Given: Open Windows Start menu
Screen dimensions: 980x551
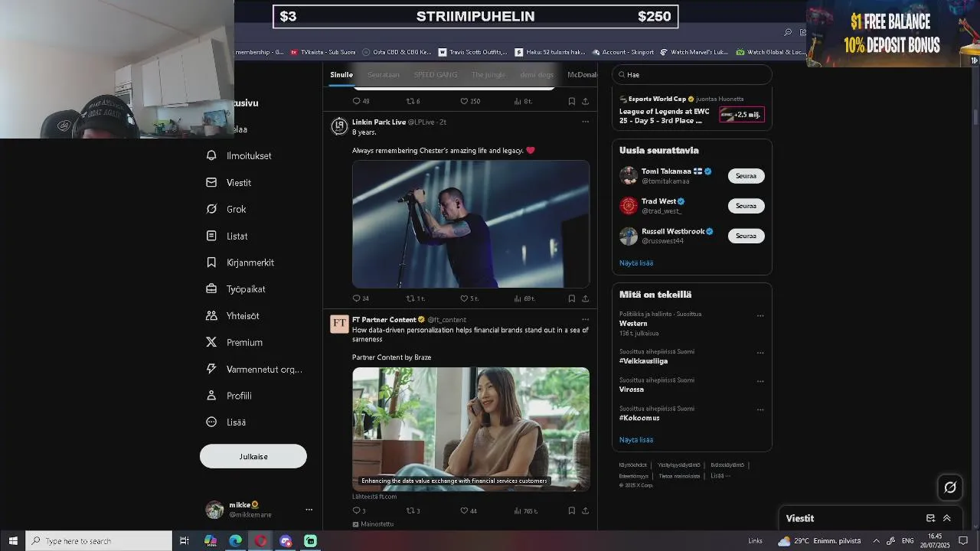Looking at the screenshot, I should (x=13, y=541).
